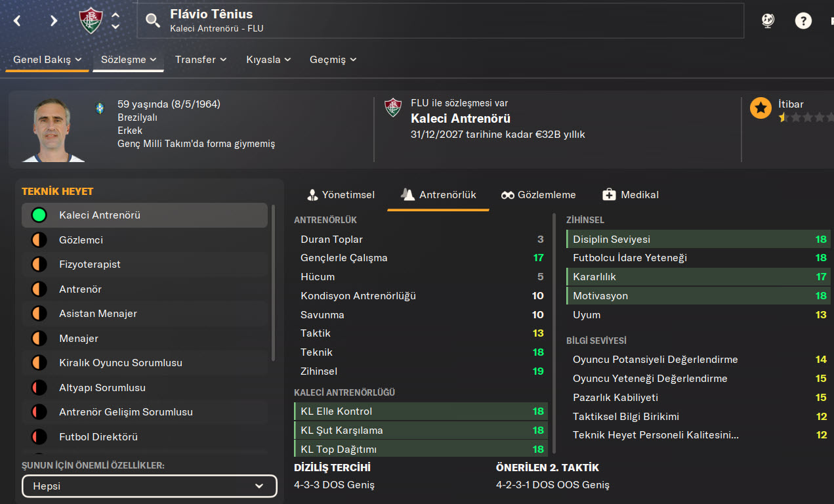Image resolution: width=834 pixels, height=504 pixels.
Task: Open the Hepsi attributes dropdown
Action: point(150,486)
